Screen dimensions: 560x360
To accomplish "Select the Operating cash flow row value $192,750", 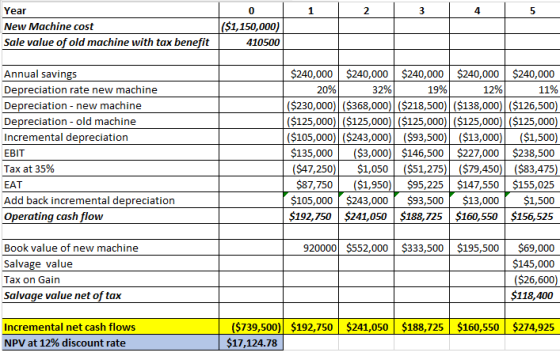I will coord(310,216).
